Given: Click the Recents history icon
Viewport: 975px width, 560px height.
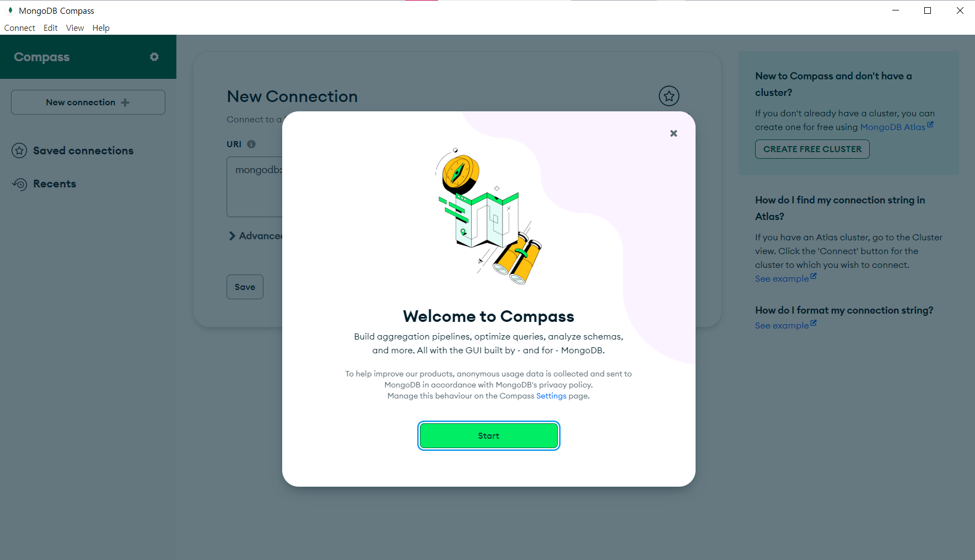Looking at the screenshot, I should 19,184.
